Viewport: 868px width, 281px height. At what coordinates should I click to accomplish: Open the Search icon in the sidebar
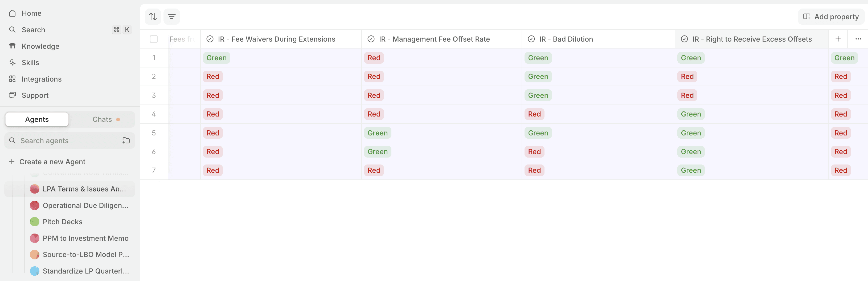coord(13,29)
